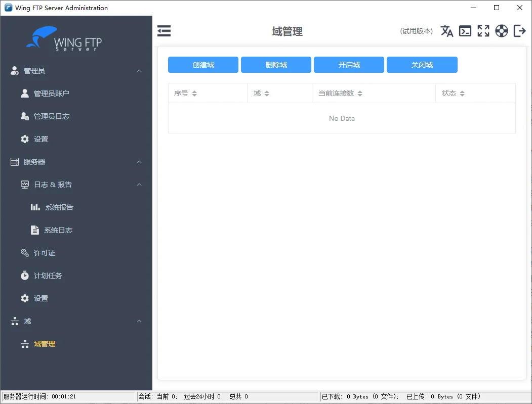Image resolution: width=532 pixels, height=404 pixels.
Task: Click the 管理员 section user icon
Action: click(x=14, y=70)
